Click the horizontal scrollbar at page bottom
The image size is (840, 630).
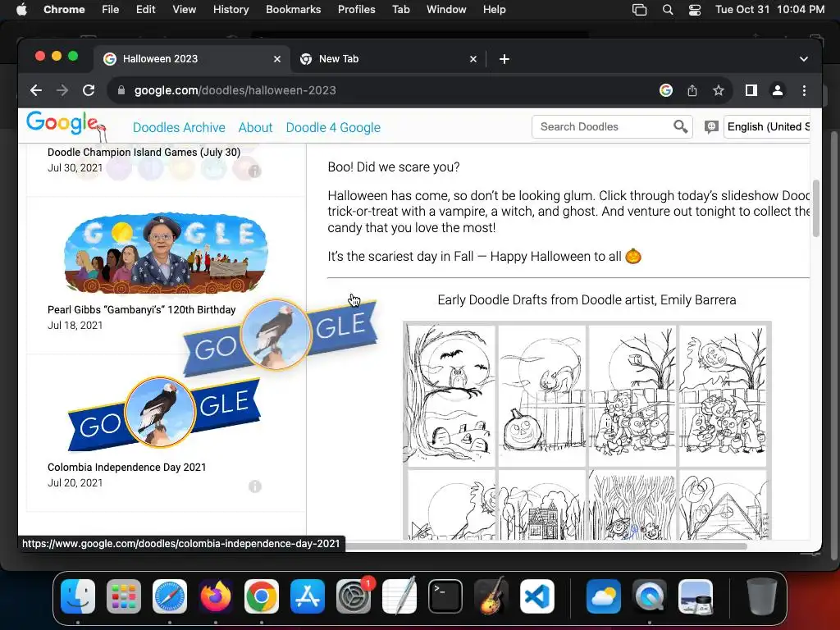(546, 546)
